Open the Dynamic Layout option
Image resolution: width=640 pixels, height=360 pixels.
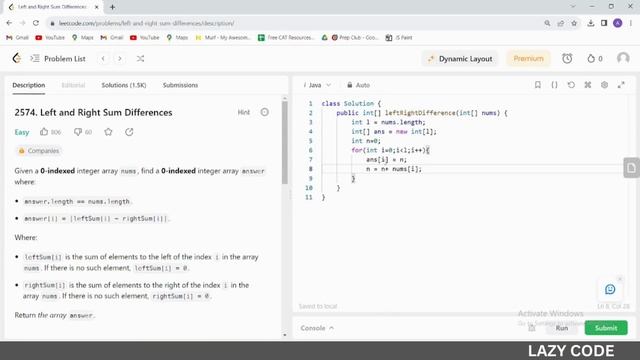coord(460,59)
